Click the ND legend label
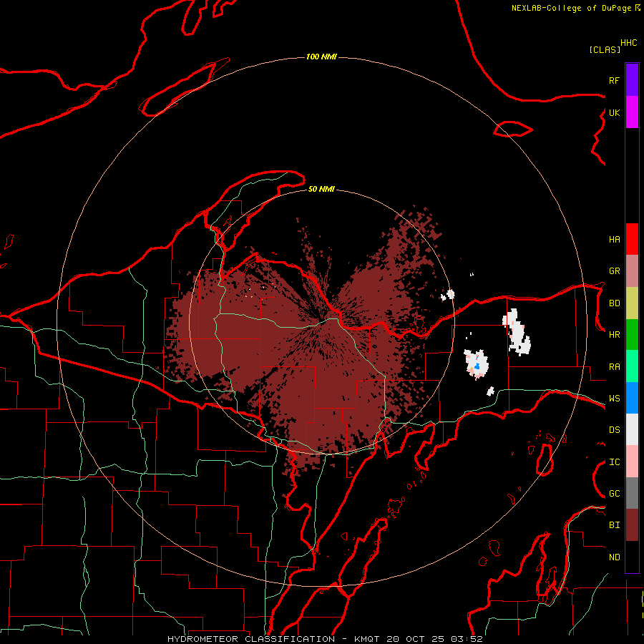Viewport: 644px width, 644px height. [x=614, y=557]
